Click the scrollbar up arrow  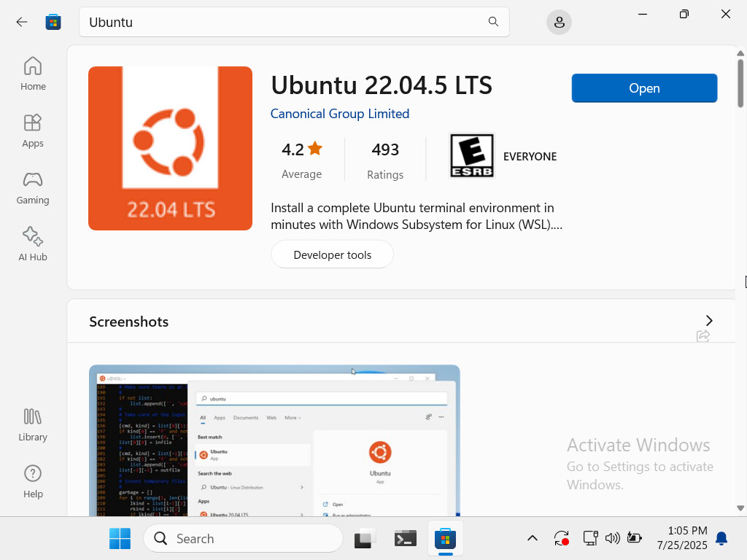(x=740, y=52)
